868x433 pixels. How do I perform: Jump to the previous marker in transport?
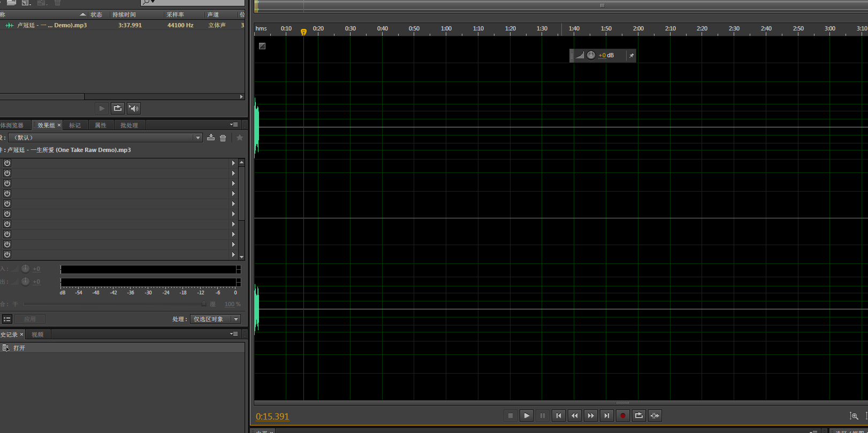click(558, 416)
